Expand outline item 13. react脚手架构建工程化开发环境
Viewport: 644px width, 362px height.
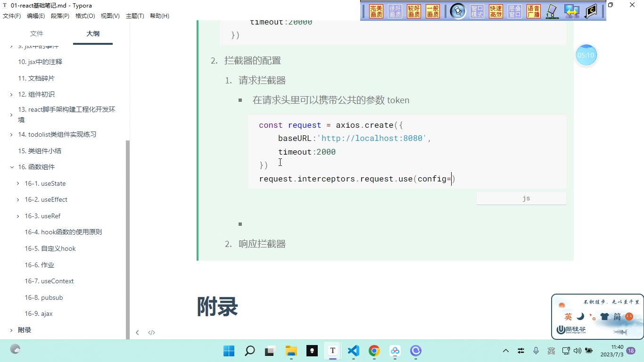point(11,115)
